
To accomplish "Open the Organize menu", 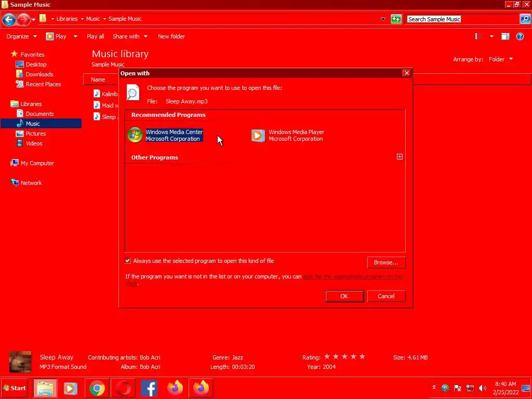I will pos(21,36).
